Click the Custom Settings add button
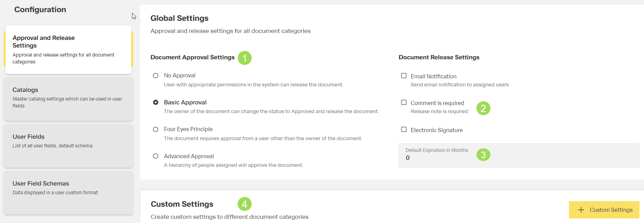Viewport: 644px width, 223px height. point(604,210)
